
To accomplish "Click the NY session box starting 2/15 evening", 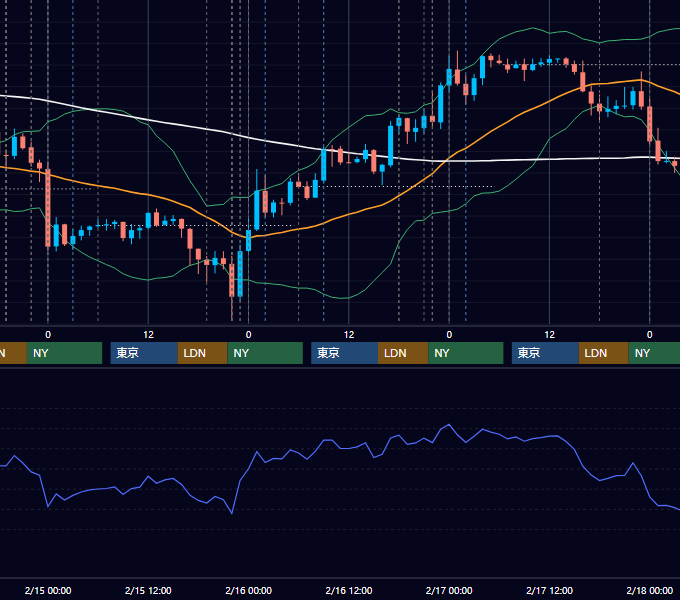I will coord(265,353).
